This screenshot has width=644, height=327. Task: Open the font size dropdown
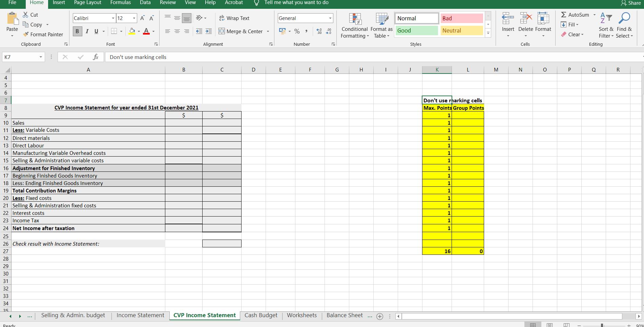[x=134, y=18]
